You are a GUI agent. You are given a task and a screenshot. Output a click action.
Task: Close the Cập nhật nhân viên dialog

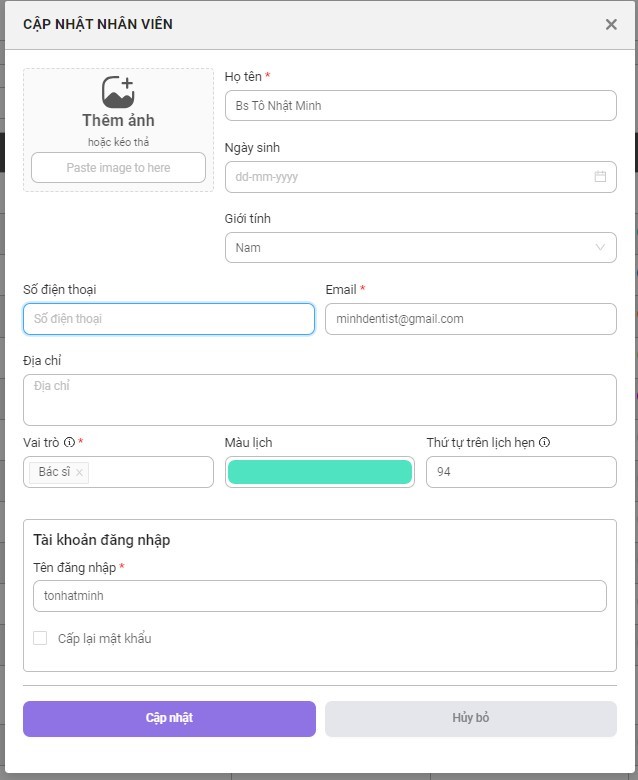pyautogui.click(x=611, y=24)
